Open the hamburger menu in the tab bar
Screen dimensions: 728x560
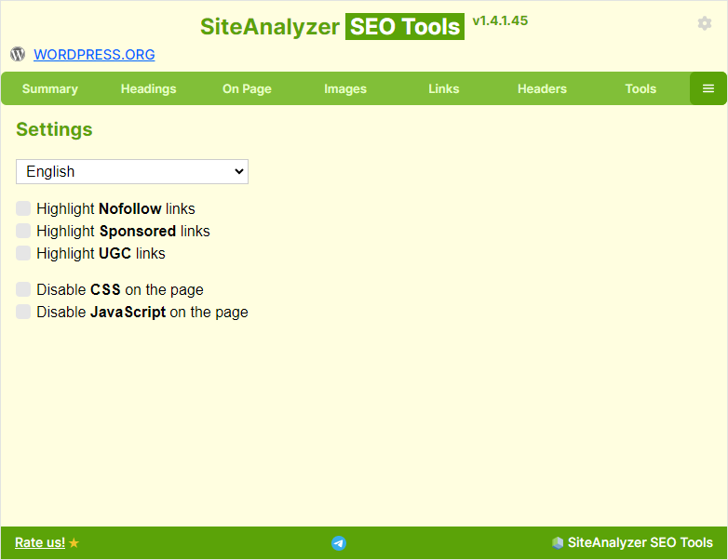708,88
